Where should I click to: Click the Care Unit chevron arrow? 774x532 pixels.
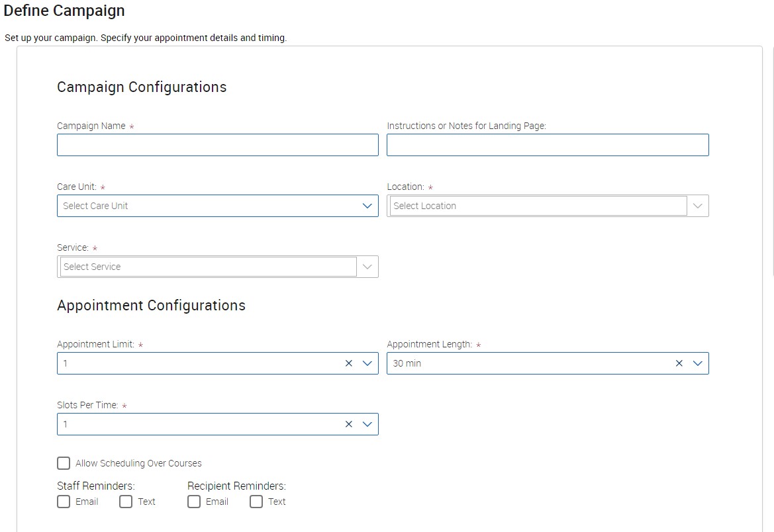(x=367, y=206)
